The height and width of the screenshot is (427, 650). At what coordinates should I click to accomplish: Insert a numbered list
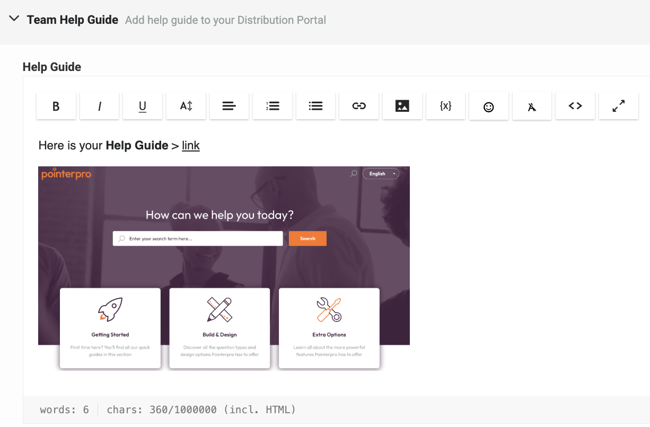pos(272,106)
